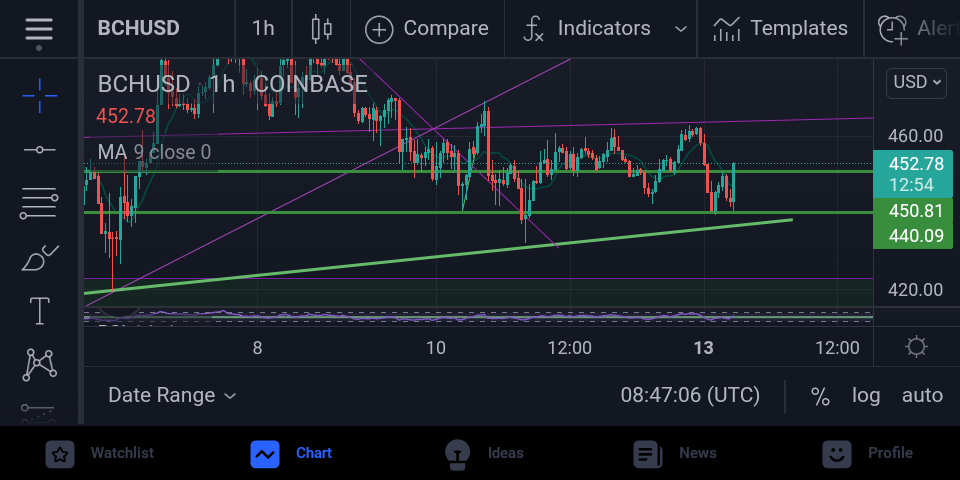Expand the USD currency dropdown
The image size is (960, 480).
tap(916, 82)
